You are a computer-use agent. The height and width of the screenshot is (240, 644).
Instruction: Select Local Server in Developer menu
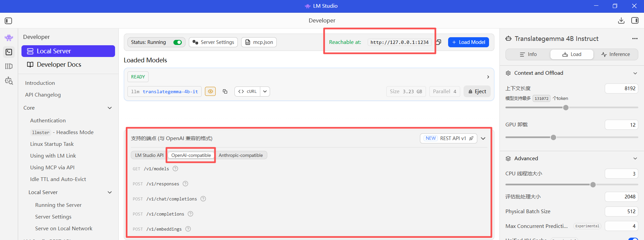[x=68, y=51]
